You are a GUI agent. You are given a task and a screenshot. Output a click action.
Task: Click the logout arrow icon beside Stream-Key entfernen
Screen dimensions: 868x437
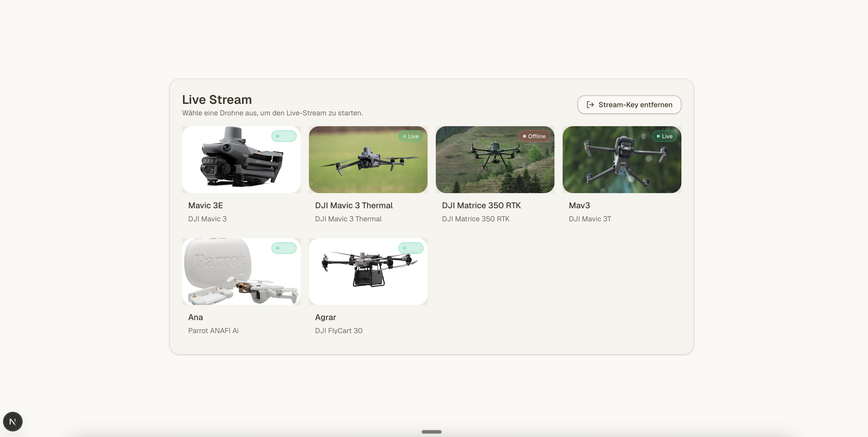click(x=590, y=105)
